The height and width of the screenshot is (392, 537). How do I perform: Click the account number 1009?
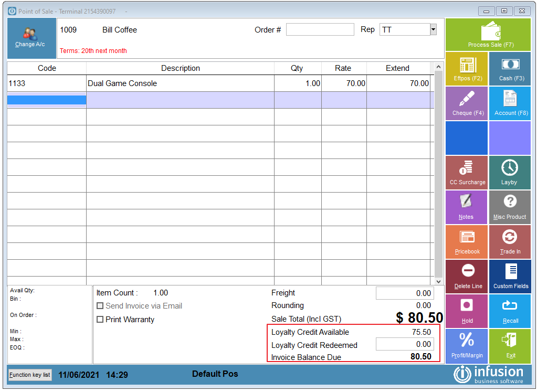pos(68,30)
